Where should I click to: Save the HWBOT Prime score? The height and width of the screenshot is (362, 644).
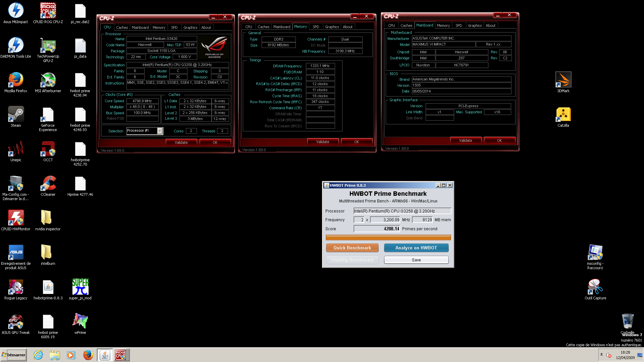416,260
